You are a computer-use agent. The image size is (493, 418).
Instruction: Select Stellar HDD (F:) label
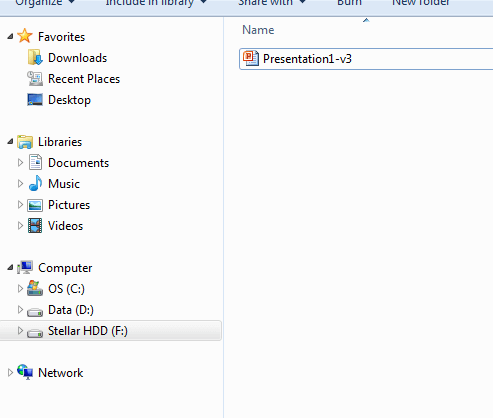click(88, 331)
